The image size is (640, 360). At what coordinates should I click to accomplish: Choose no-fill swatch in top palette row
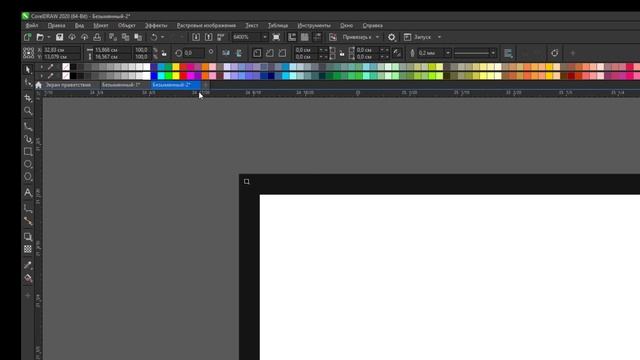tap(66, 67)
